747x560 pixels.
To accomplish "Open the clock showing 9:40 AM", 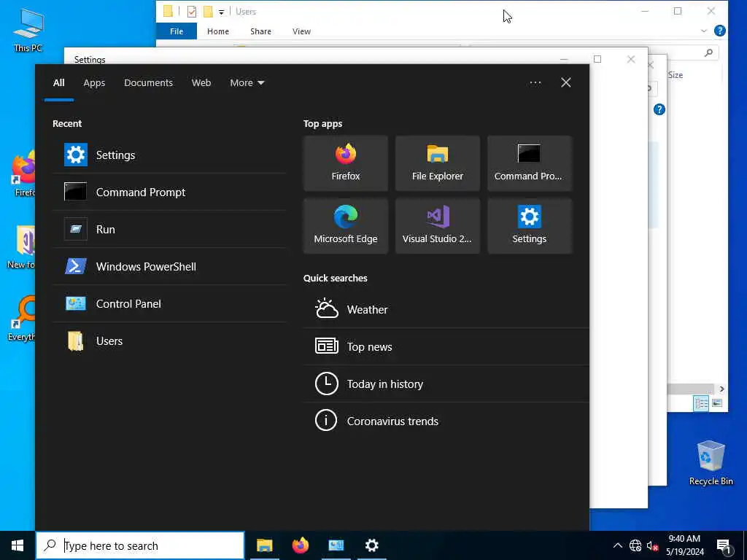I will 684,545.
